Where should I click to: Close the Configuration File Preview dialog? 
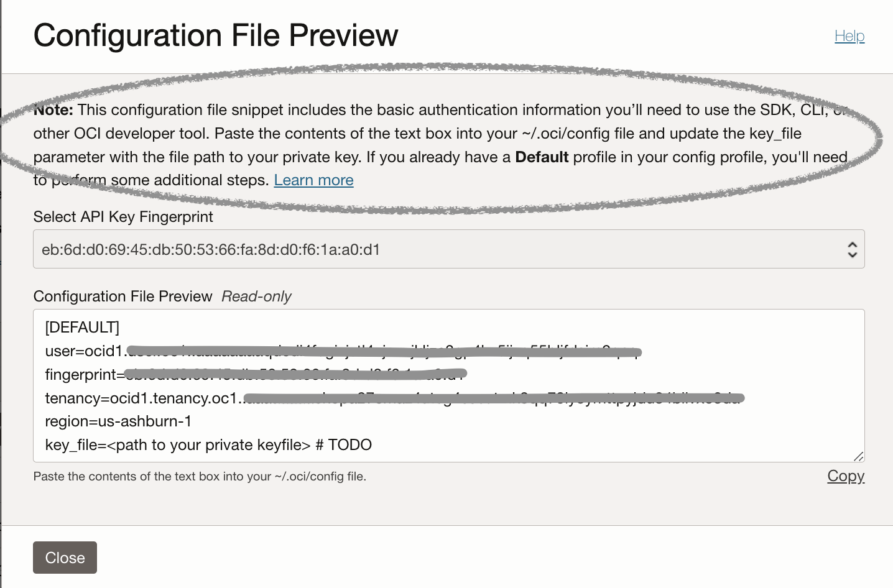(65, 558)
